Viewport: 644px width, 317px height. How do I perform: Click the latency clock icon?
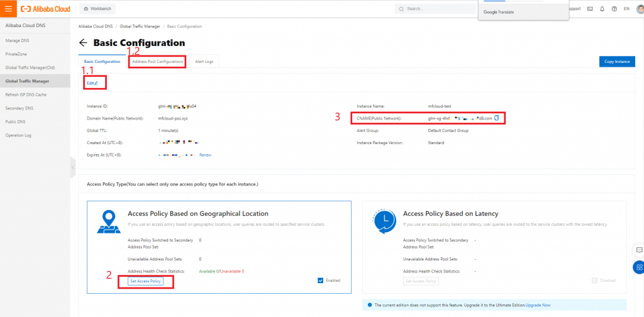pos(383,221)
